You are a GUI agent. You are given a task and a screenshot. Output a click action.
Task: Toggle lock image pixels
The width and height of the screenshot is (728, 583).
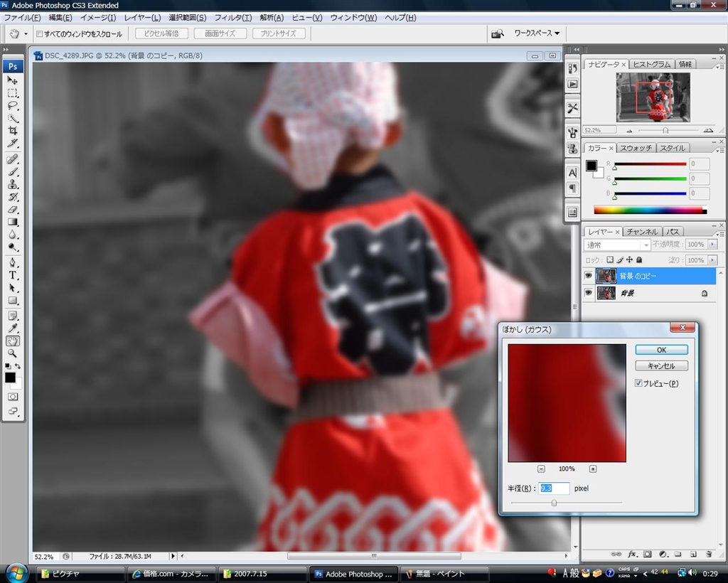(620, 260)
